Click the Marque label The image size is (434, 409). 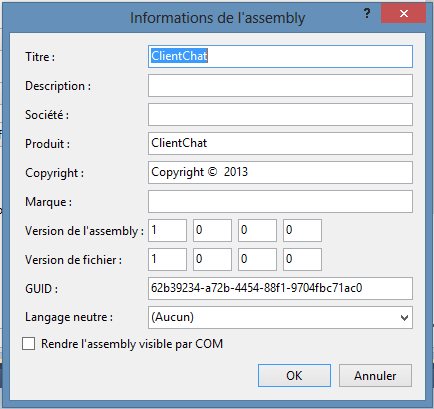point(49,202)
